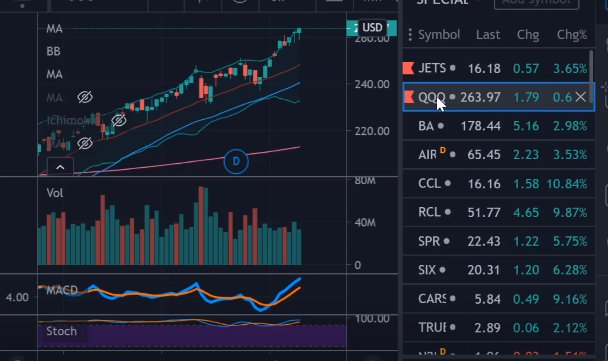This screenshot has height=361, width=608.
Task: Show the hidden Ichimoku indicator via its eye icon
Action: click(x=119, y=120)
